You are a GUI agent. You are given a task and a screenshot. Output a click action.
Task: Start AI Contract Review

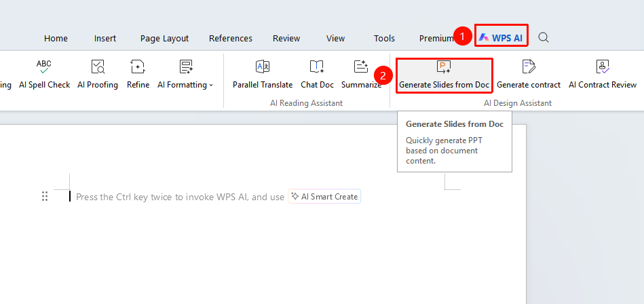(603, 75)
